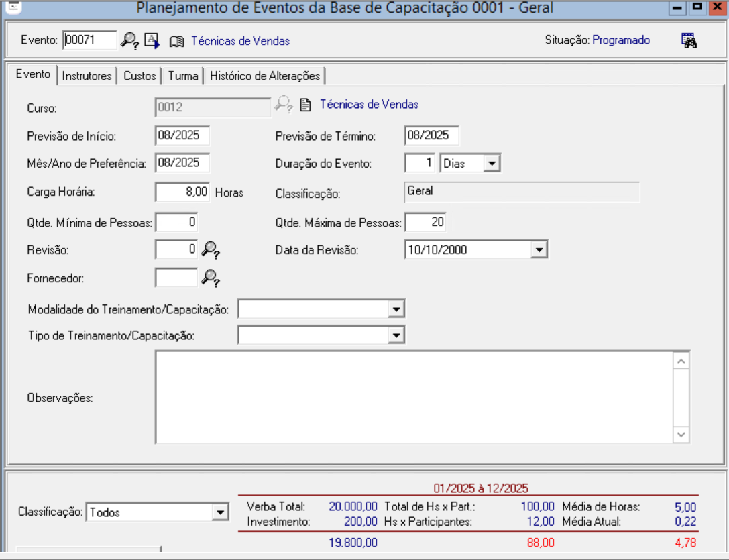
Task: Click the window system icon in title bar
Action: [x=11, y=8]
